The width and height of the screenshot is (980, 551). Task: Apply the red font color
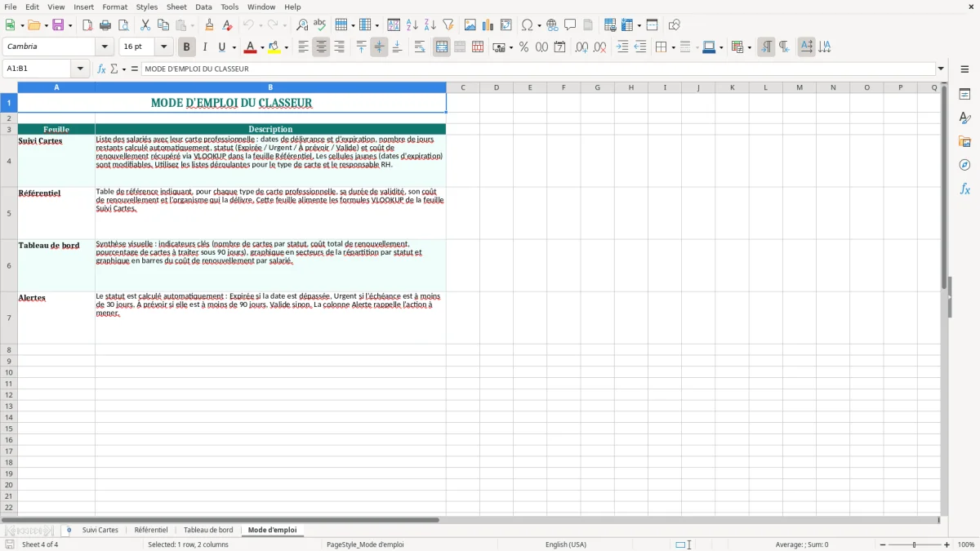(x=249, y=47)
